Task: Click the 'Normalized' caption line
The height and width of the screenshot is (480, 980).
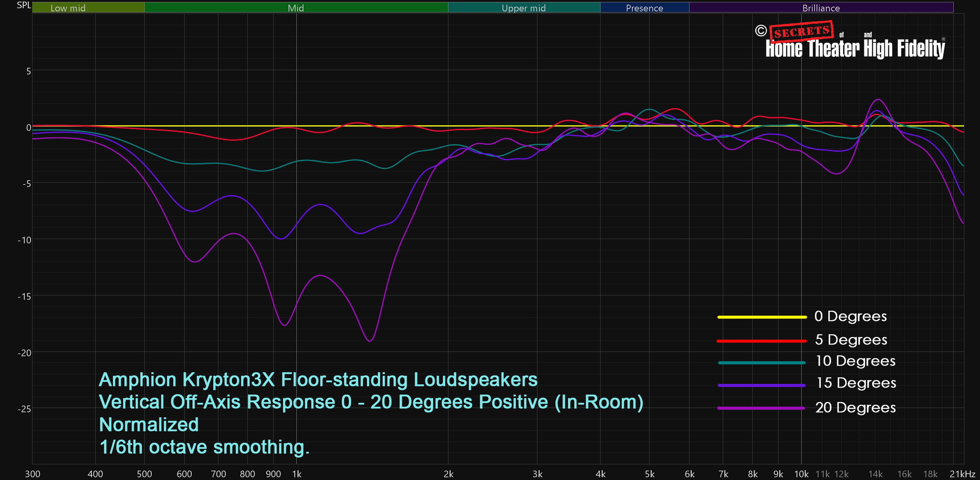Action: (x=149, y=425)
